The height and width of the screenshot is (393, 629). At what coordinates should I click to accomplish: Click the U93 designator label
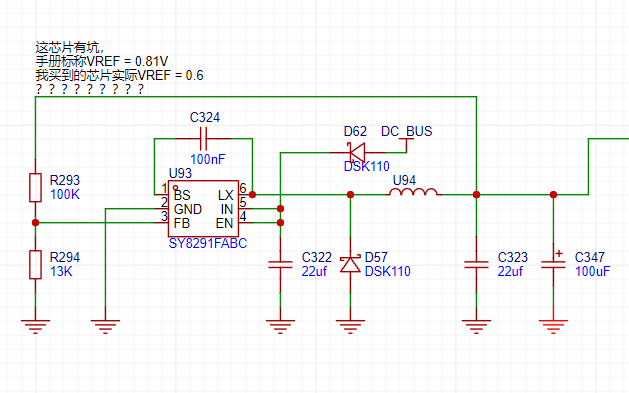(180, 173)
